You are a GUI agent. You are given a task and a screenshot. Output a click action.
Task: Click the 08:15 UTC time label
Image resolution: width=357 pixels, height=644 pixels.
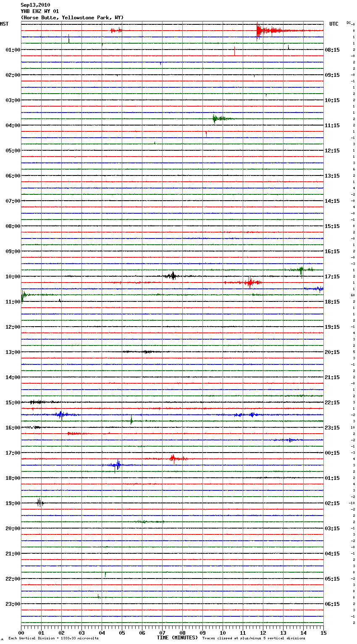(x=332, y=50)
